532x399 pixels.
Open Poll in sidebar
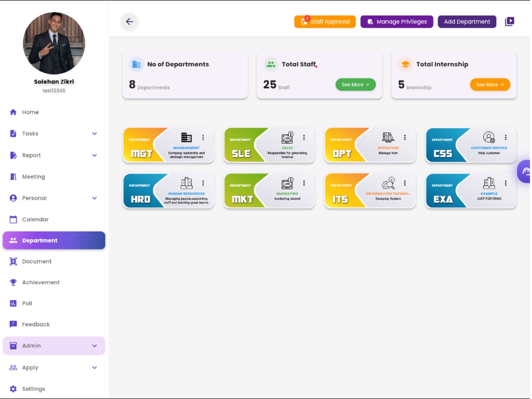54,303
